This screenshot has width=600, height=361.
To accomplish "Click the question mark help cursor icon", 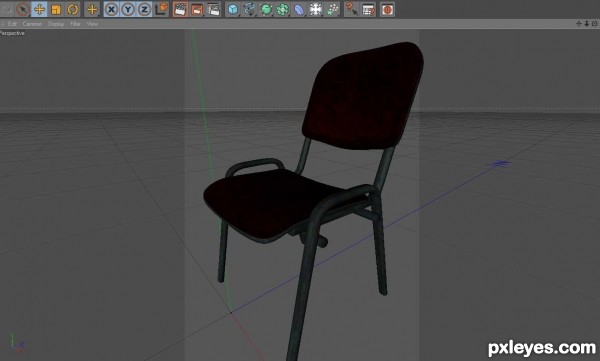I will [x=351, y=9].
